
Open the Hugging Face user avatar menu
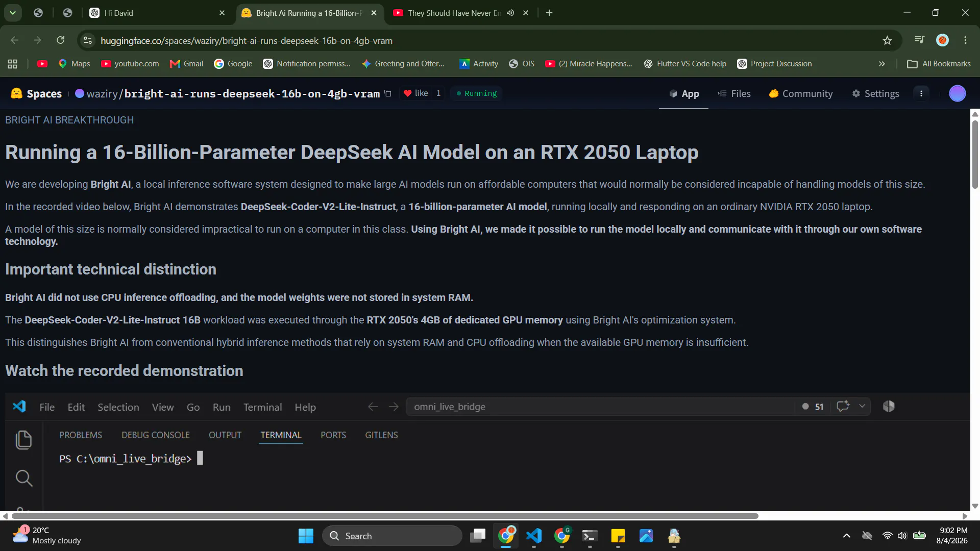958,93
